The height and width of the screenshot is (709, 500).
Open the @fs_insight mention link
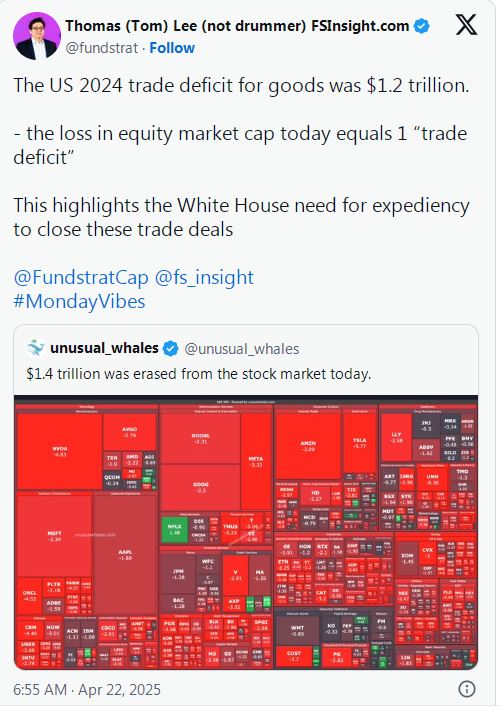coord(204,277)
